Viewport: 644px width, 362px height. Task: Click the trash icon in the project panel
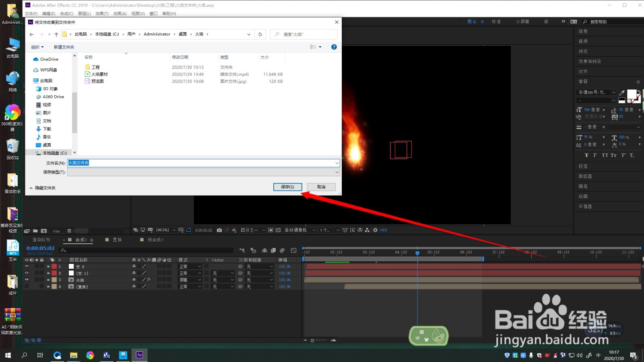(69, 230)
